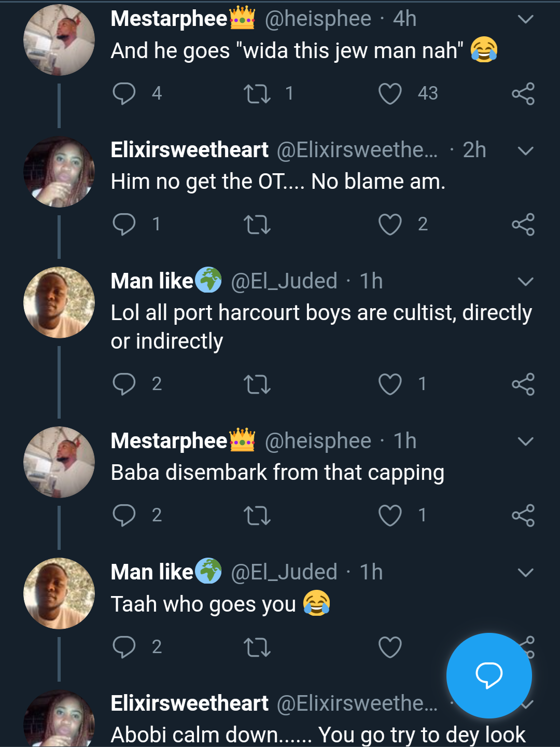The width and height of the screenshot is (560, 747).
Task: Share the "Baba disembark from that capping" tweet
Action: pyautogui.click(x=523, y=515)
